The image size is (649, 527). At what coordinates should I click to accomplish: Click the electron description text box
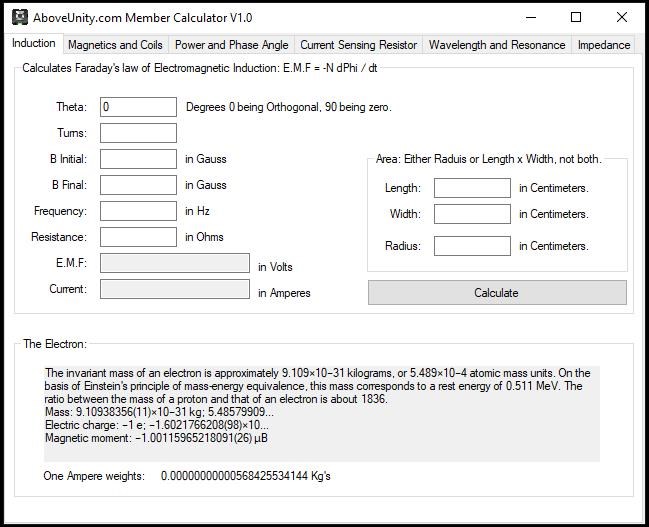tap(322, 414)
